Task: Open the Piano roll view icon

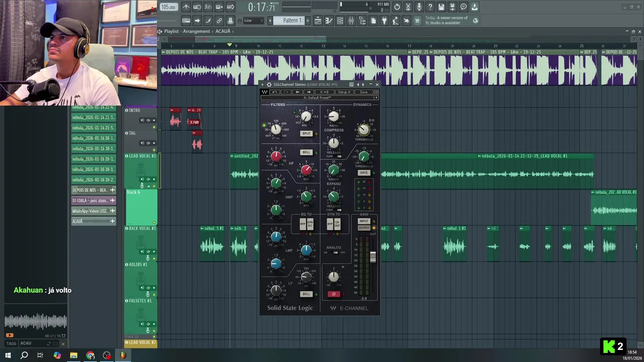Action: coord(329,21)
